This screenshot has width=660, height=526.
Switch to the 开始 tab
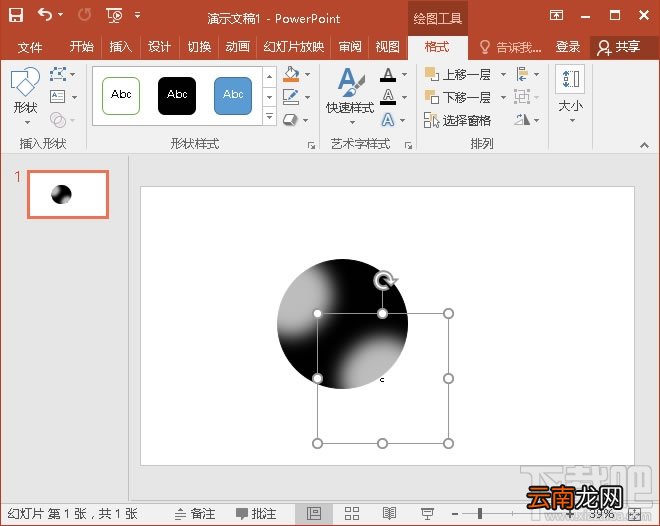(82, 46)
